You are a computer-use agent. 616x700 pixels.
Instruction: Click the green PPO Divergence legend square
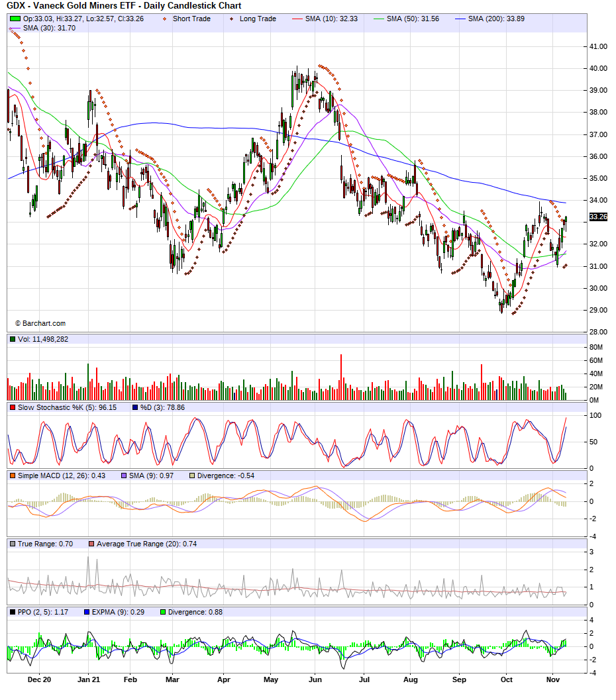coord(163,612)
